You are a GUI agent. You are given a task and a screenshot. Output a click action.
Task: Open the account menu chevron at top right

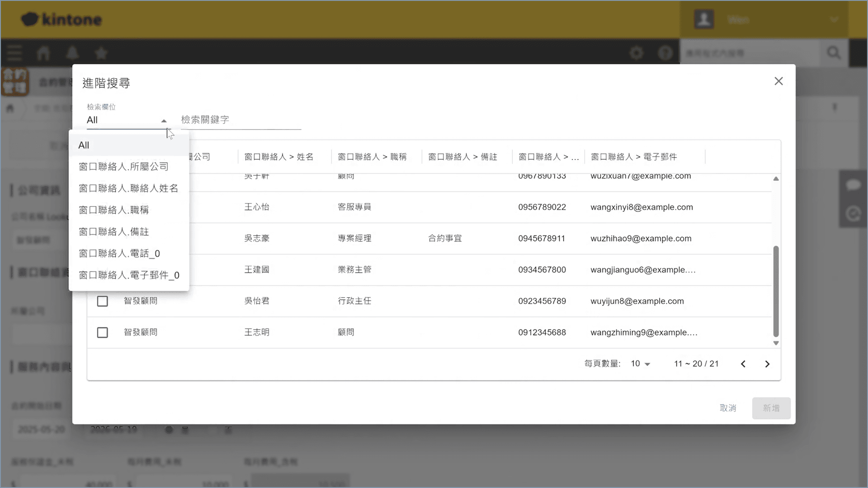click(834, 19)
